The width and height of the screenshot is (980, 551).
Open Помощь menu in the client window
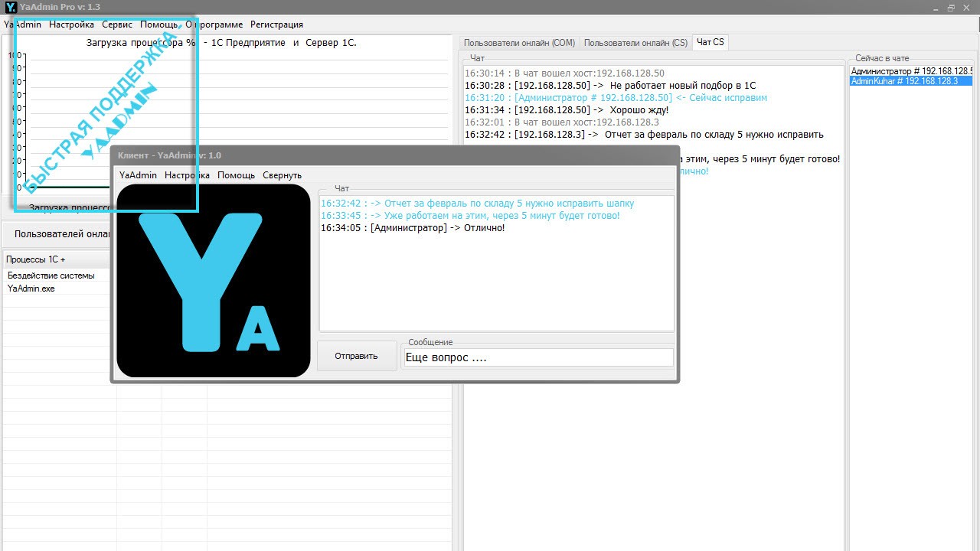[236, 175]
